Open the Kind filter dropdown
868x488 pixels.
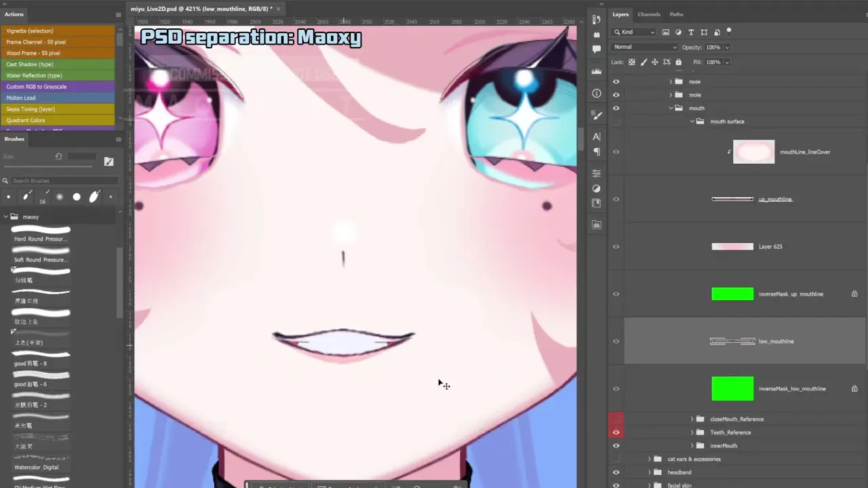click(x=635, y=32)
